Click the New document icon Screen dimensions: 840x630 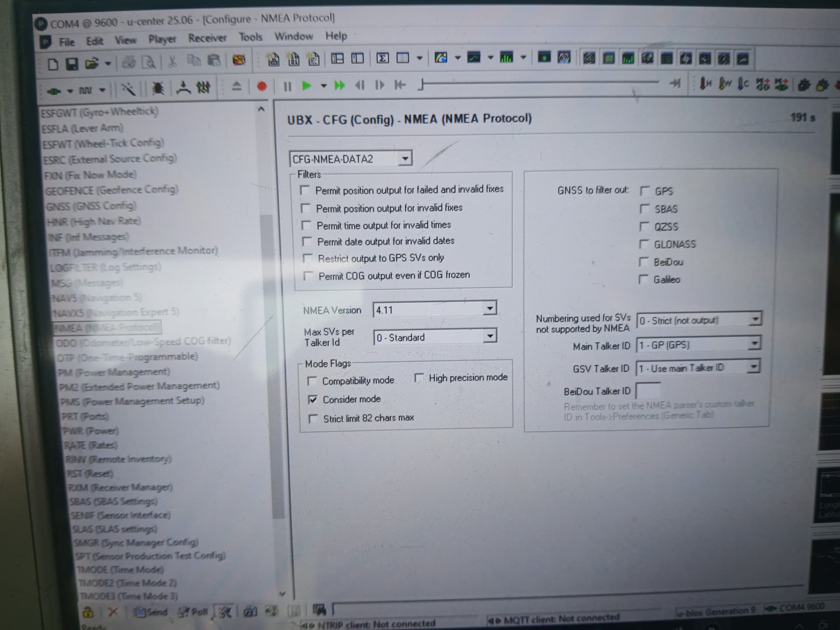point(53,64)
